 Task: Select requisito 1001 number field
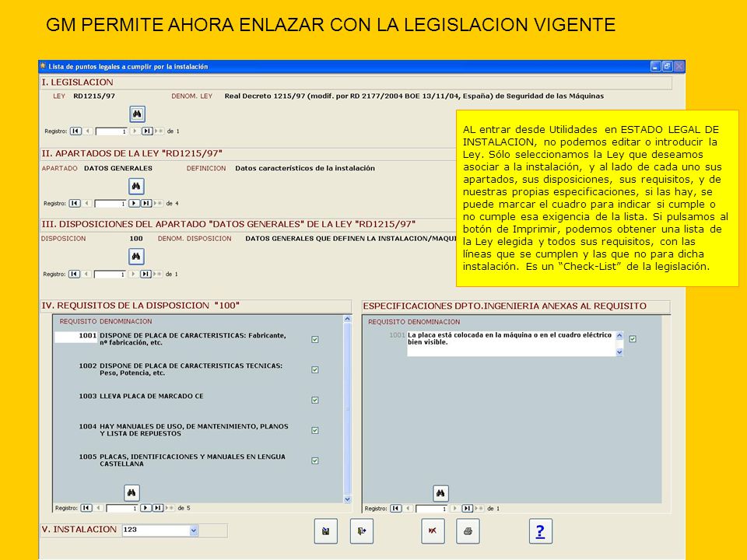(x=76, y=337)
